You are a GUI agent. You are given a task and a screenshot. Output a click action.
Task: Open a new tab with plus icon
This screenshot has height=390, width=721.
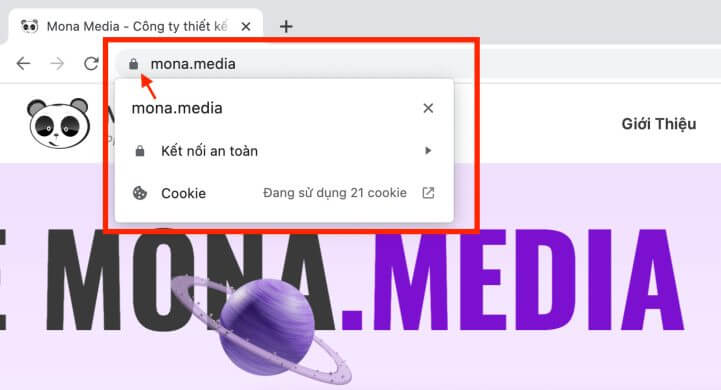point(286,27)
